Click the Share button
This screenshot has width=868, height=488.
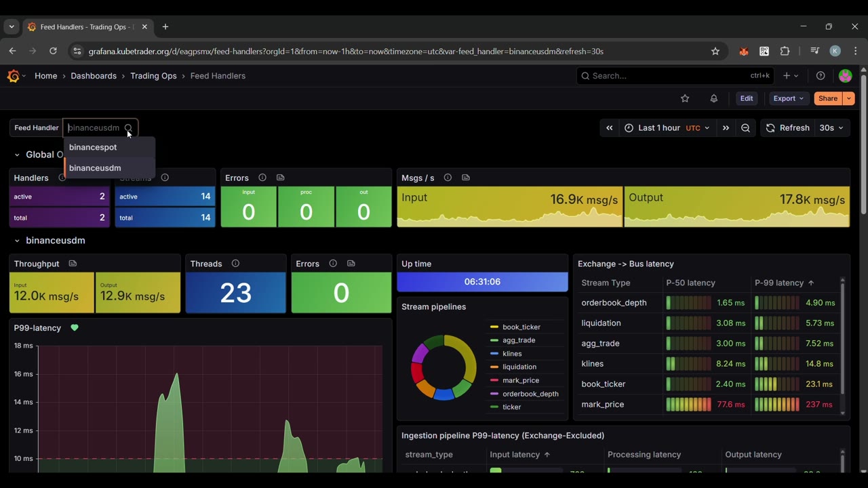coord(828,98)
